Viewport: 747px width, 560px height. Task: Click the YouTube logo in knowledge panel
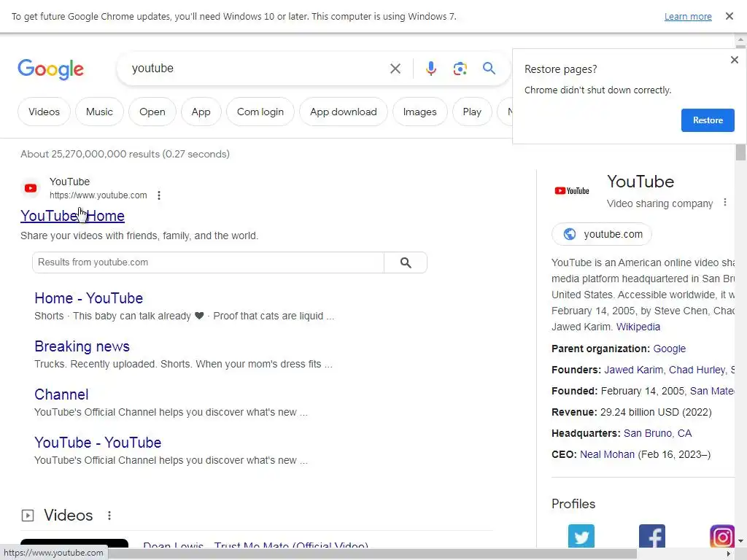(x=572, y=191)
